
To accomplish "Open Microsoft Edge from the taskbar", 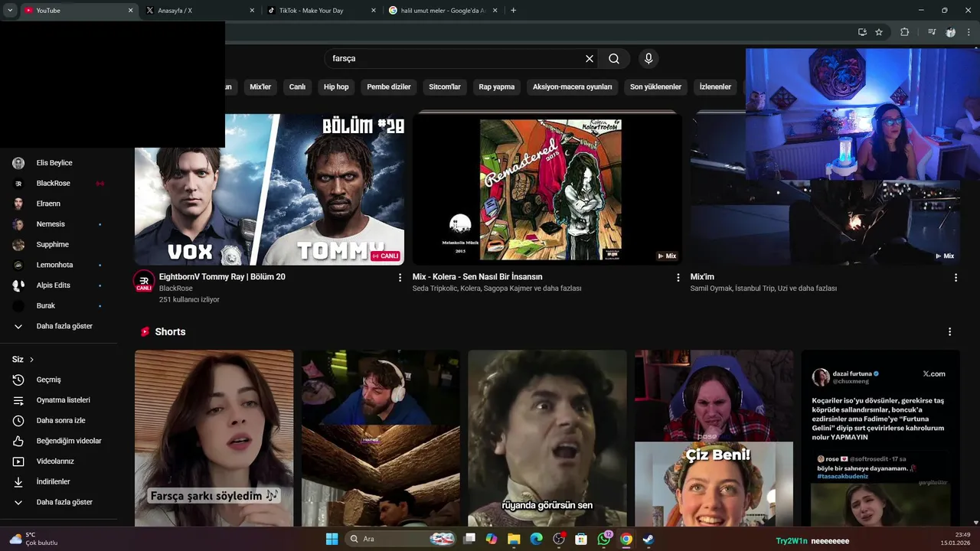I will tap(536, 539).
